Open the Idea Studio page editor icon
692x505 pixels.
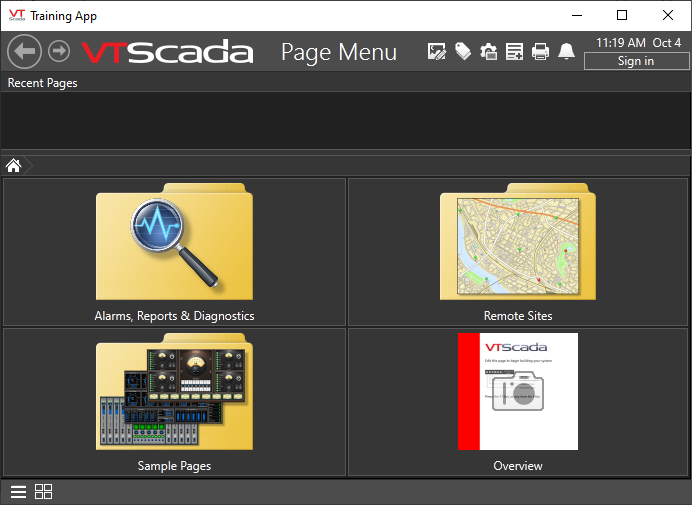[x=437, y=52]
